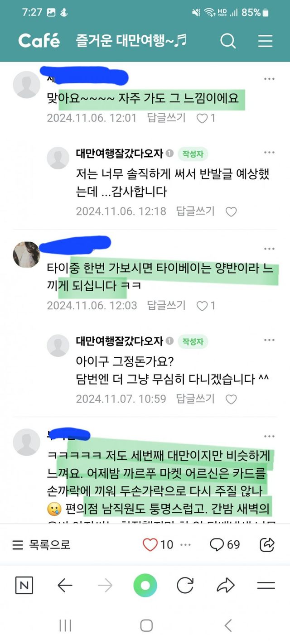Open more options for the 맞아요 comment
Image resolution: width=290 pixels, height=644 pixels.
(x=270, y=79)
